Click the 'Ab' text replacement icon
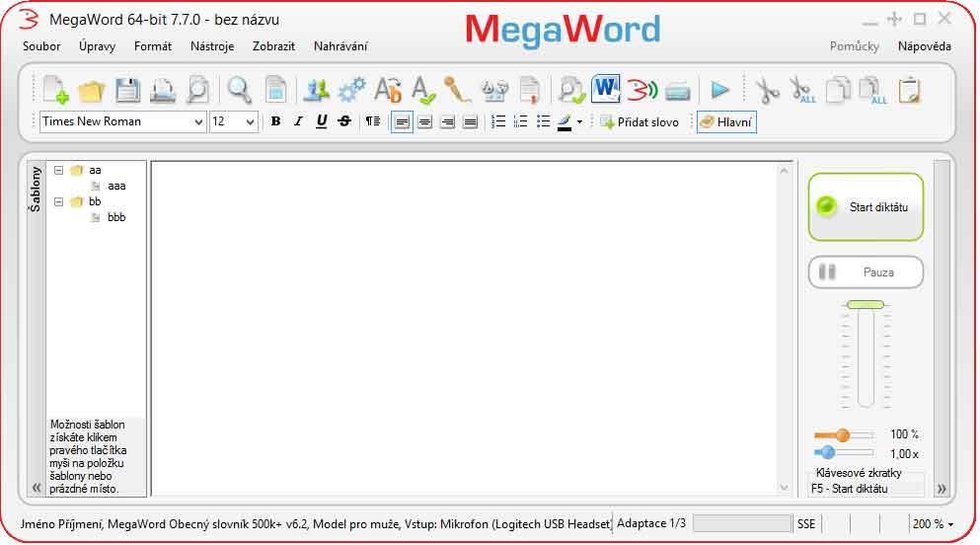This screenshot has width=980, height=545. pyautogui.click(x=388, y=91)
